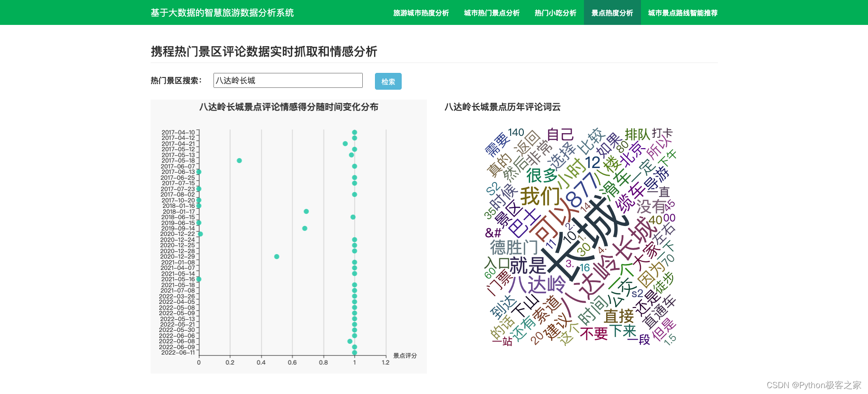
Task: Click the word 直接 in word cloud
Action: coord(619,316)
